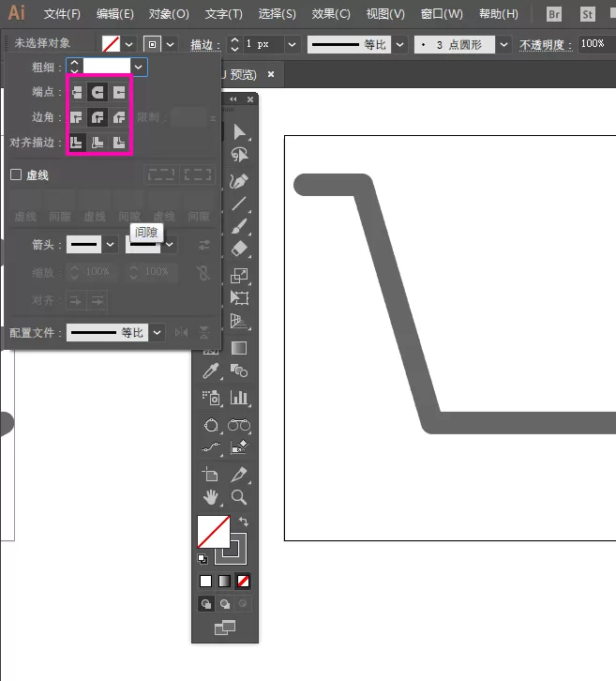
Task: Open the 文件(F) menu
Action: (62, 14)
